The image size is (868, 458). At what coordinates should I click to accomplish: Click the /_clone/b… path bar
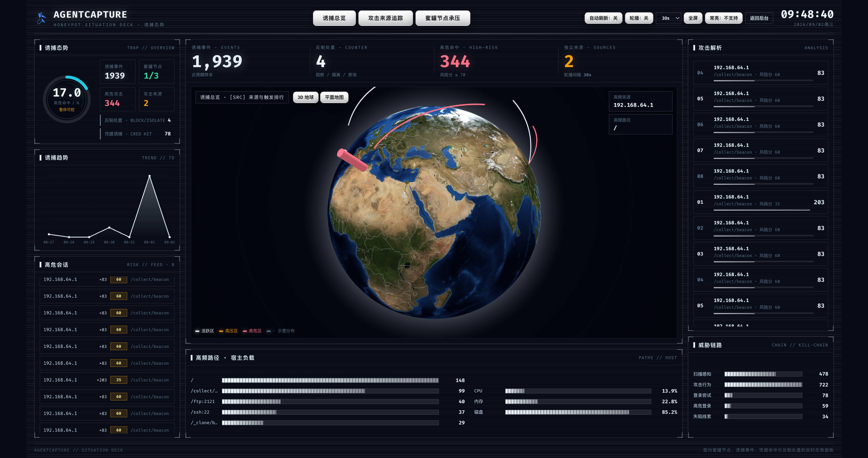click(x=330, y=423)
